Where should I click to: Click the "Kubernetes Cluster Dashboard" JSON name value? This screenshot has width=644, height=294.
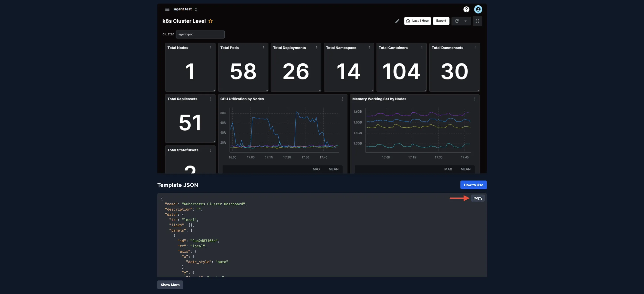tap(213, 204)
